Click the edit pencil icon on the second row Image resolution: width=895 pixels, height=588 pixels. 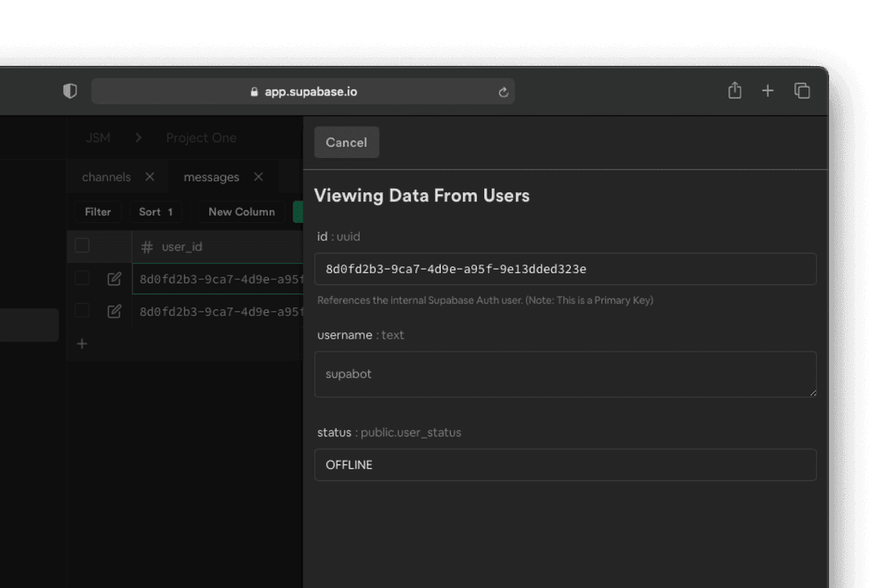[114, 312]
